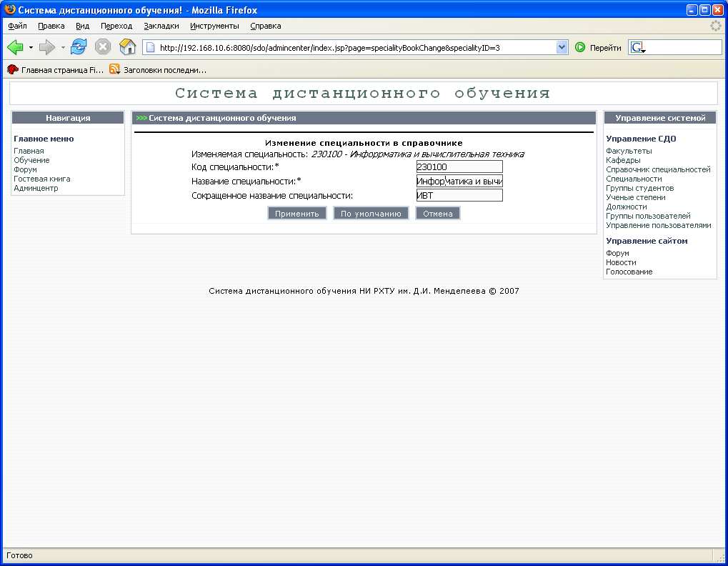Click the green Перейти go icon
The width and height of the screenshot is (728, 566).
tap(580, 47)
